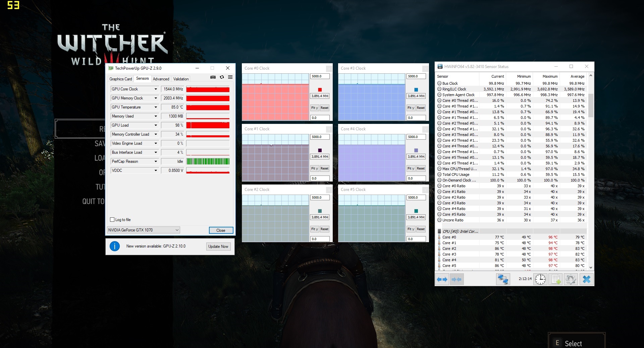The image size is (644, 348).
Task: Open the Memory Used sensor dropdown
Action: click(156, 116)
